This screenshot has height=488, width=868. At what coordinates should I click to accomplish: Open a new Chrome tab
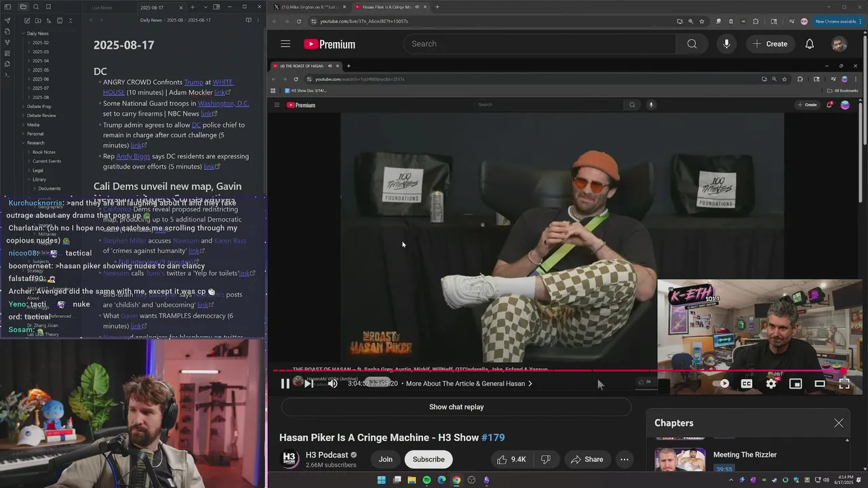(x=437, y=7)
